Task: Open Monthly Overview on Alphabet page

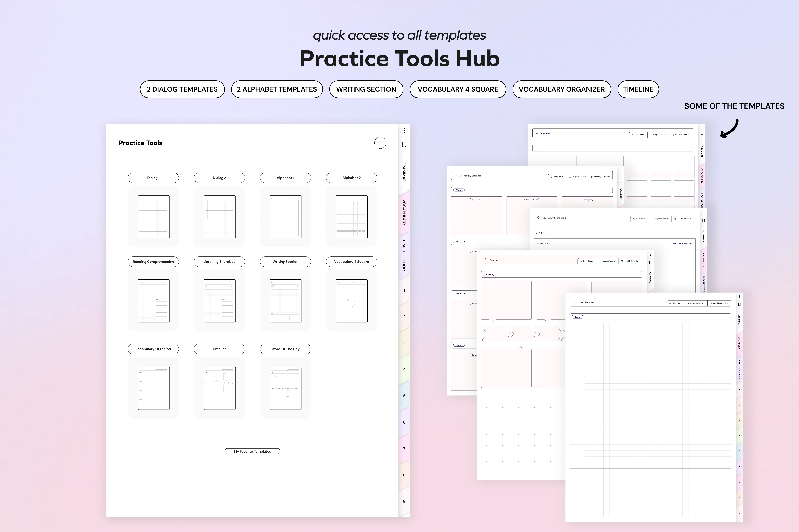Action: coord(682,135)
